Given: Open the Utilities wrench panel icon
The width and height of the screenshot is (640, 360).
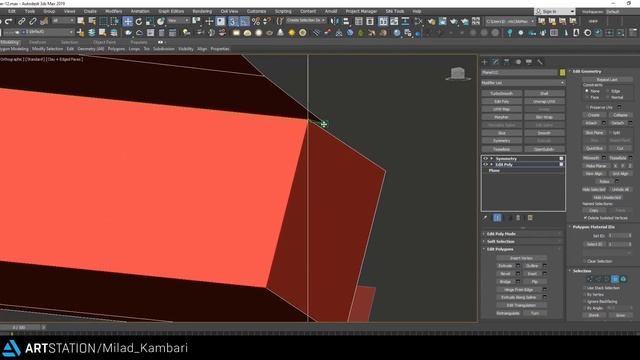Looking at the screenshot, I should [540, 62].
